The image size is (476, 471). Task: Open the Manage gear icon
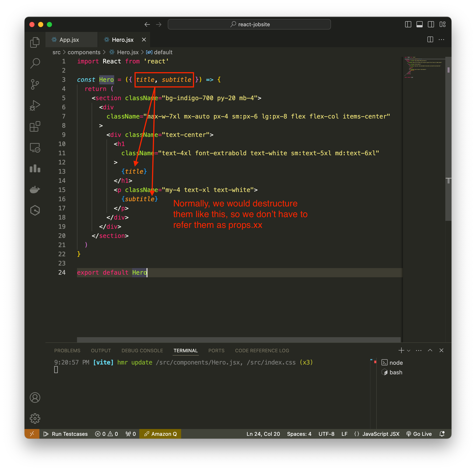pos(35,419)
